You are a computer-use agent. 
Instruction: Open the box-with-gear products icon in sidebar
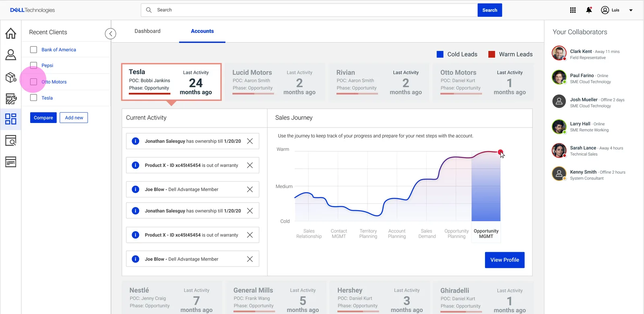click(x=11, y=77)
